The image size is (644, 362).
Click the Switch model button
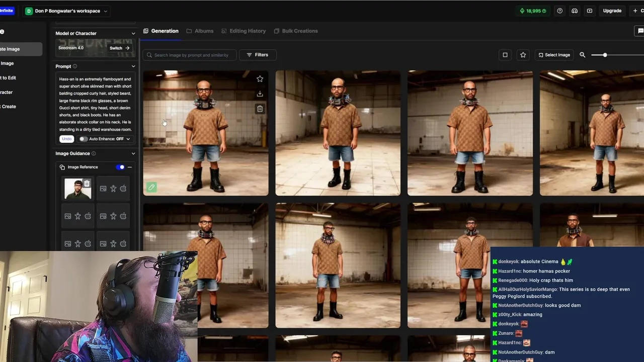(x=120, y=48)
